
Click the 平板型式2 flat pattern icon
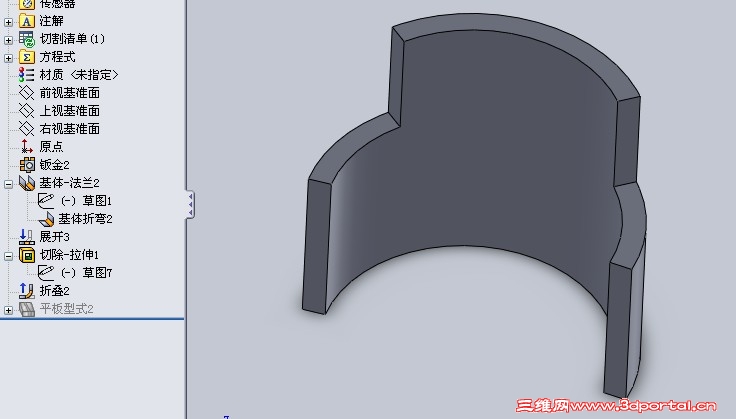coord(27,309)
